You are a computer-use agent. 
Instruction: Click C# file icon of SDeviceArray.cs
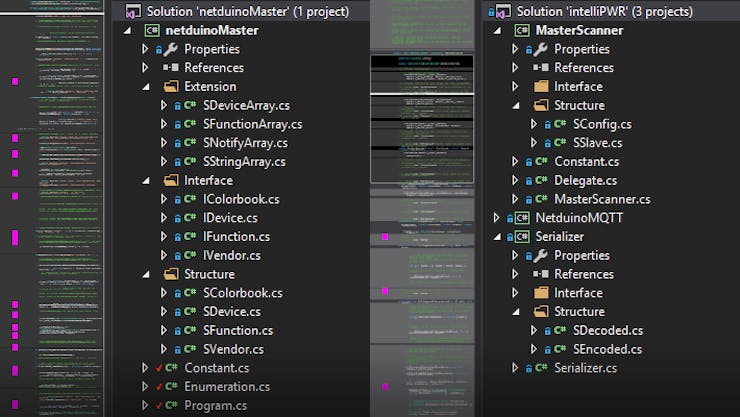coord(190,105)
